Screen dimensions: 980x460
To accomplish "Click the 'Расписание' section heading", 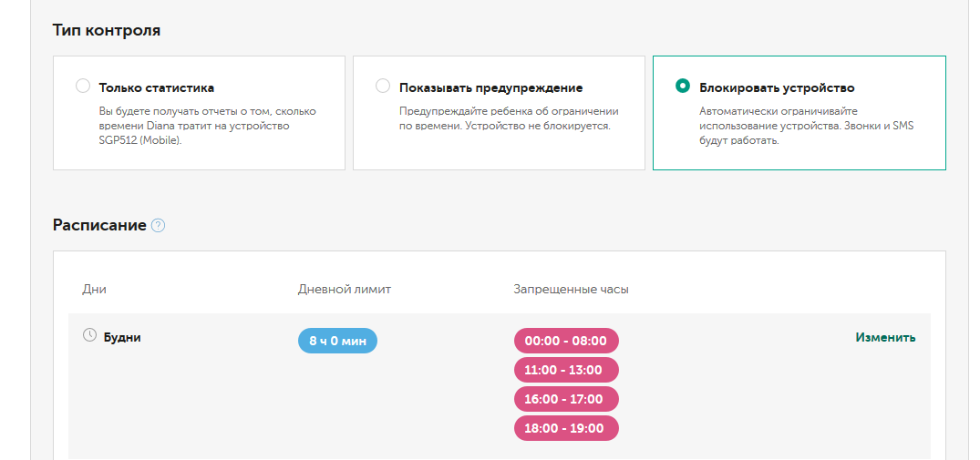I will click(x=99, y=225).
